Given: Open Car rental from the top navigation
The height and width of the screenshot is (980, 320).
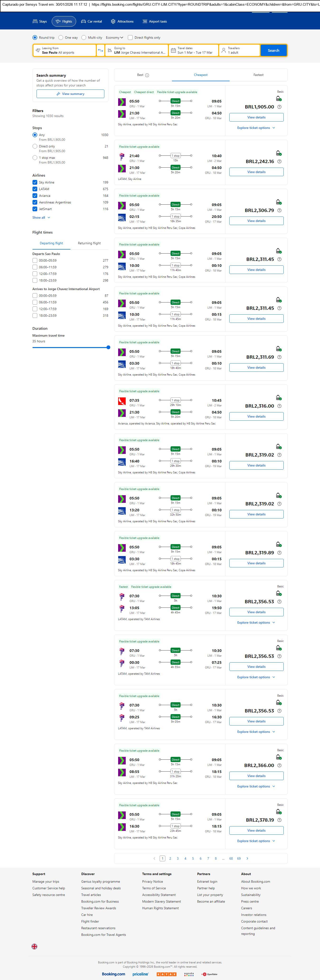Looking at the screenshot, I should (92, 22).
